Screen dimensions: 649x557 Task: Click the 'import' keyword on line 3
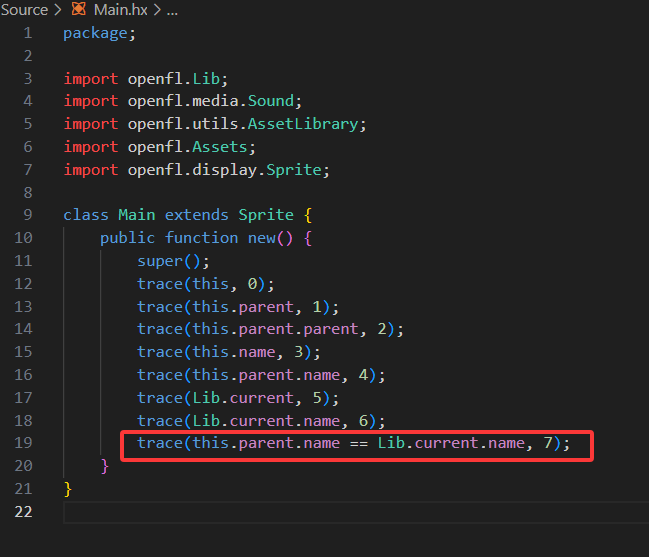click(x=91, y=79)
